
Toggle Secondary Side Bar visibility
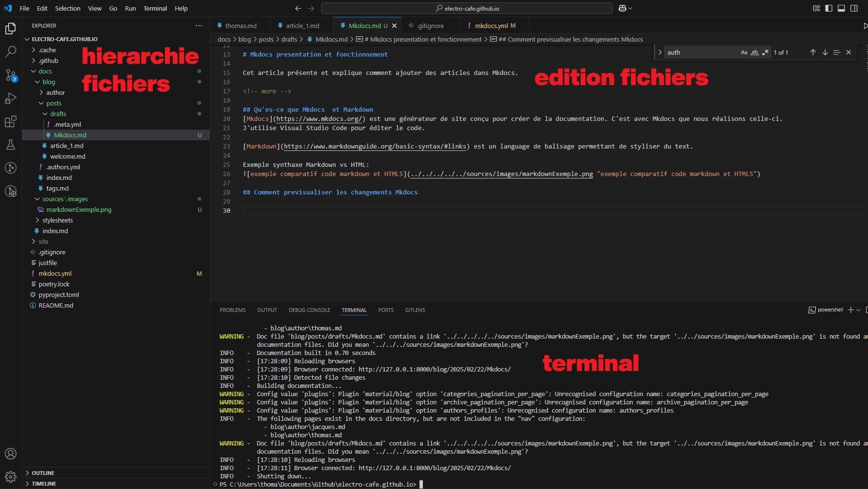click(854, 8)
